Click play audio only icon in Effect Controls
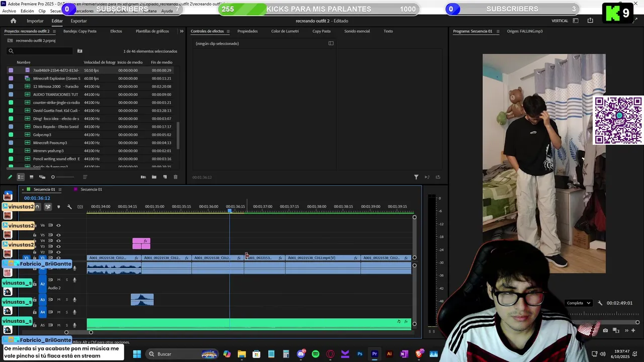 tap(427, 177)
